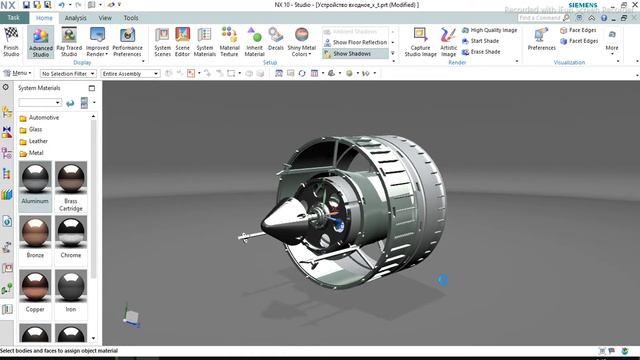Viewport: 640px width, 360px height.
Task: Click Start Shade
Action: (480, 41)
